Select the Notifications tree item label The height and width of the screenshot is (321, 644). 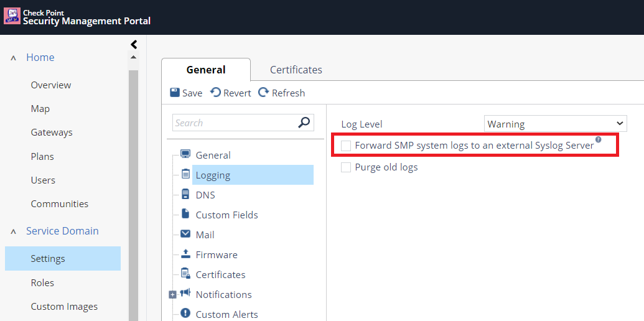(x=224, y=294)
